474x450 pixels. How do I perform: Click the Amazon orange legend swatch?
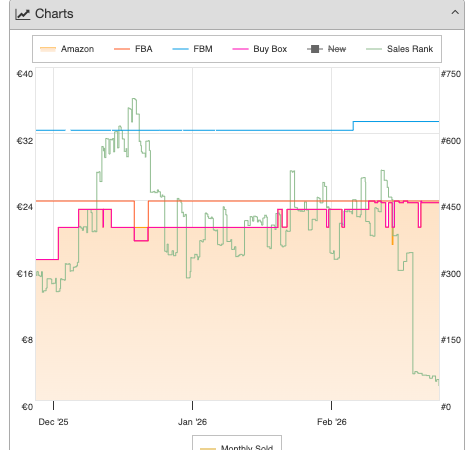click(x=48, y=49)
